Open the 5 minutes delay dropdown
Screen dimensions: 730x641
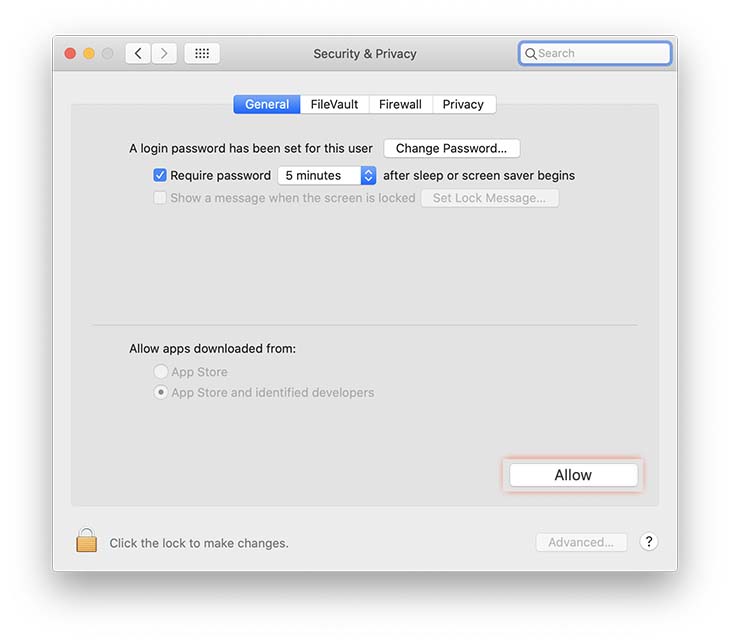327,175
